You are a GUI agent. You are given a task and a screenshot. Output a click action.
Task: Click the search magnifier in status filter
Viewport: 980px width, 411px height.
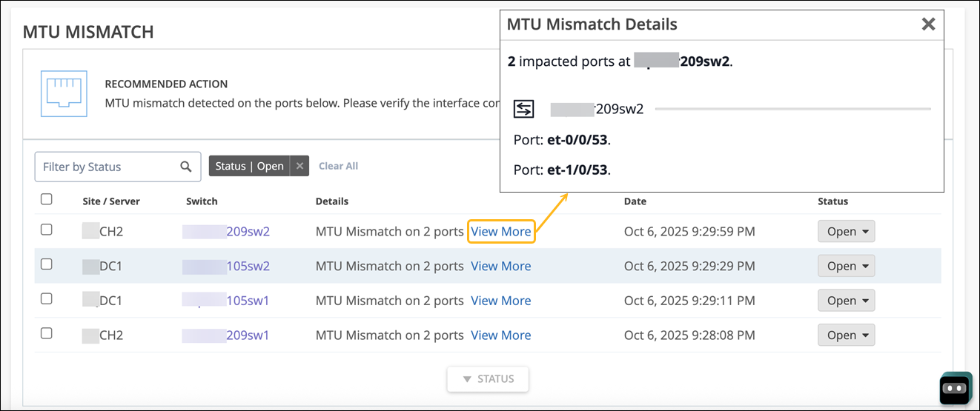(x=186, y=167)
